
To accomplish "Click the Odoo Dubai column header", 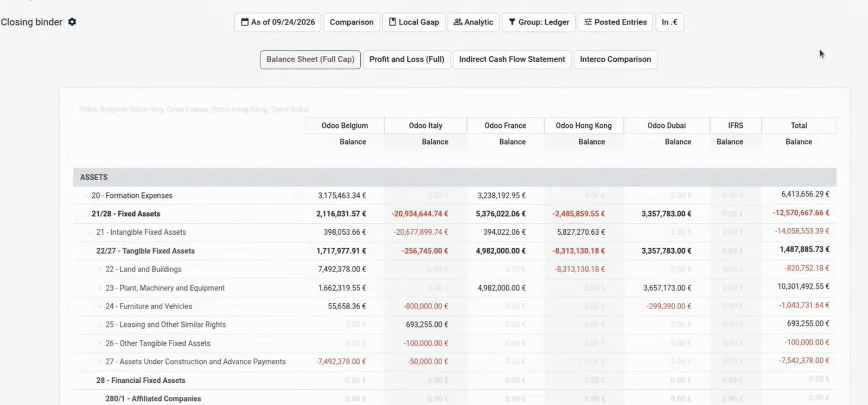I will pyautogui.click(x=666, y=126).
